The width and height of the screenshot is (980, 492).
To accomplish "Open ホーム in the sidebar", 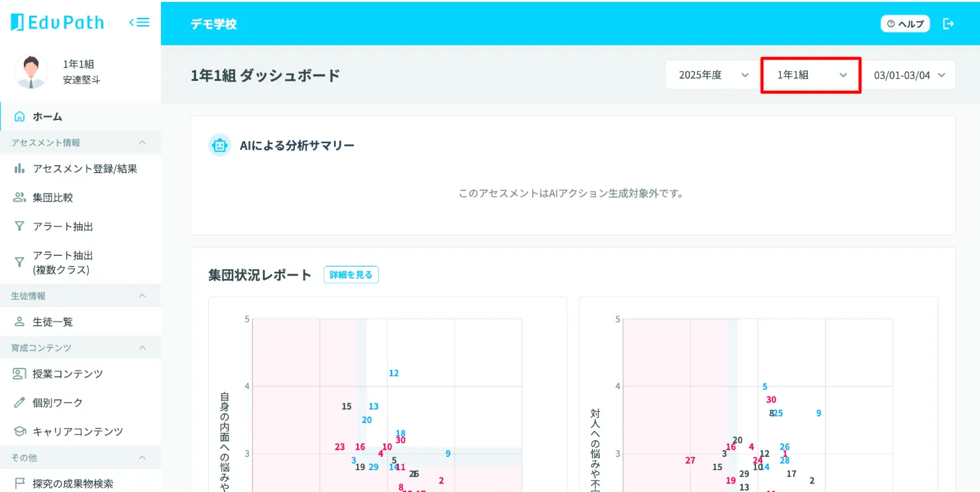I will pos(80,117).
